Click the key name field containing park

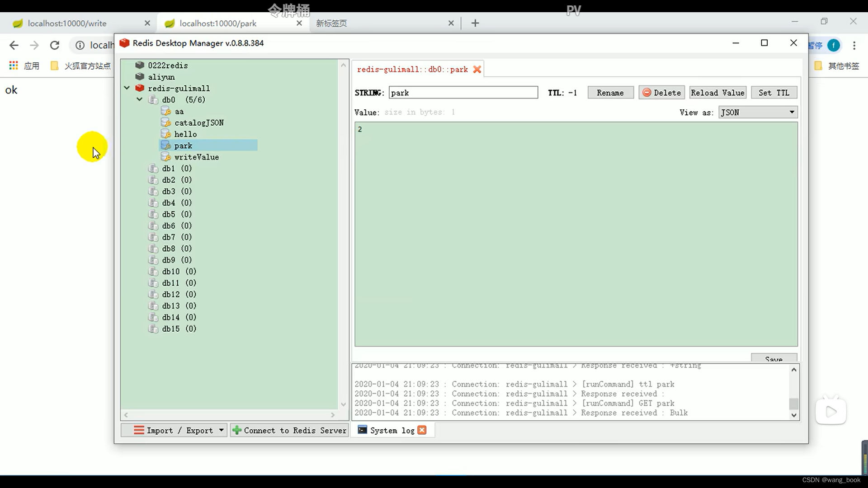pyautogui.click(x=463, y=93)
